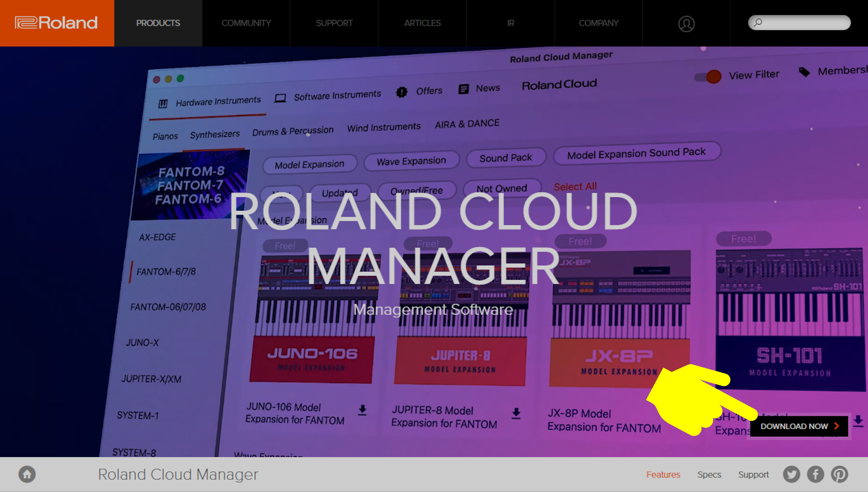868x492 pixels.
Task: Switch to the AIRA & DANCE tab
Action: click(x=467, y=124)
